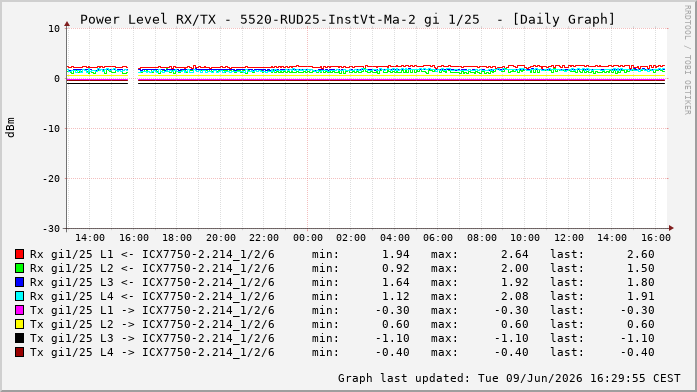Viewport: 697px width, 392px height.
Task: Click the 00:00 time axis label
Action: [x=308, y=238]
